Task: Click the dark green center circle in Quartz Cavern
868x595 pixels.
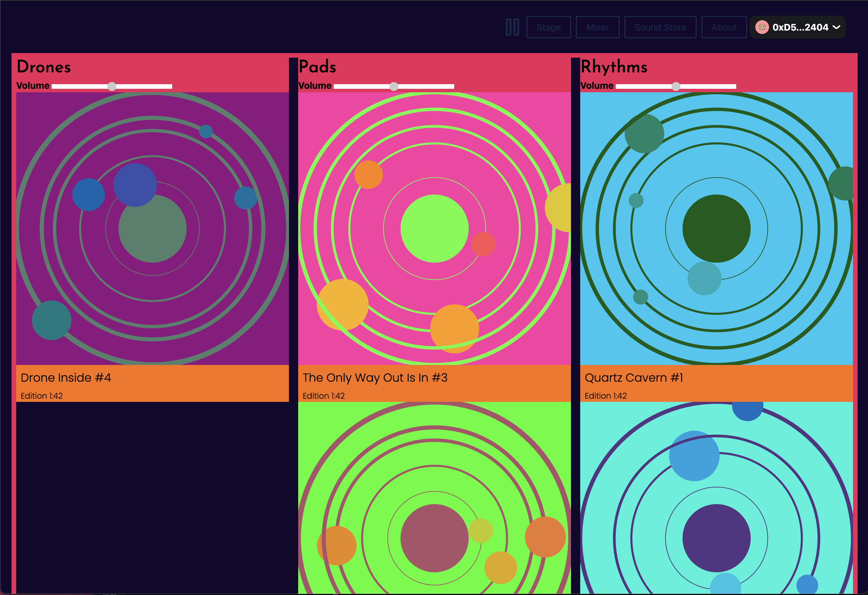Action: pyautogui.click(x=716, y=228)
